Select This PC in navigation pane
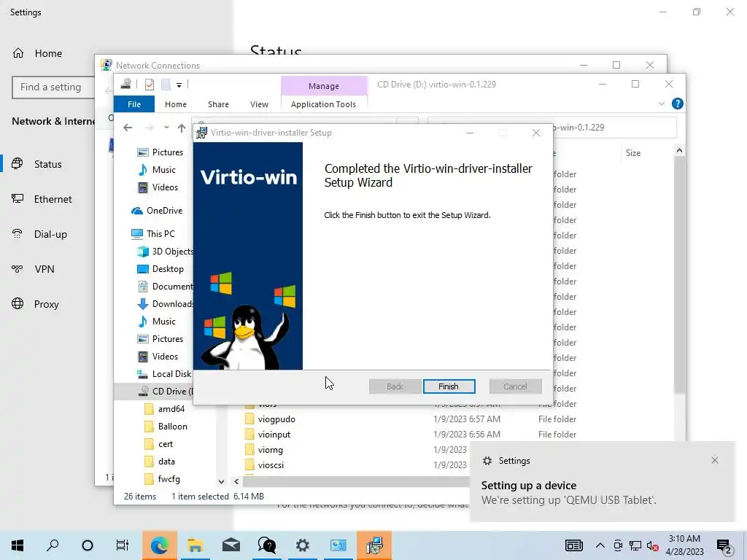Viewport: 747px width, 560px height. coord(153,234)
